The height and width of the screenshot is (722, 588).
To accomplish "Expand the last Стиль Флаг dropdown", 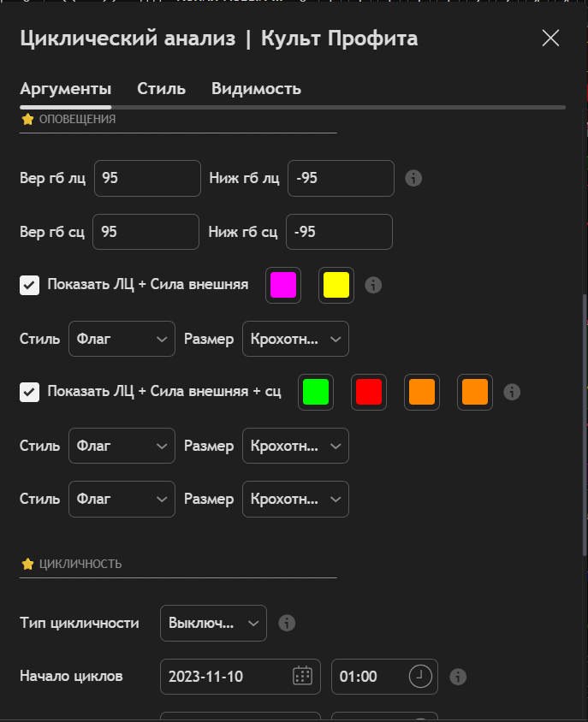I will (122, 499).
